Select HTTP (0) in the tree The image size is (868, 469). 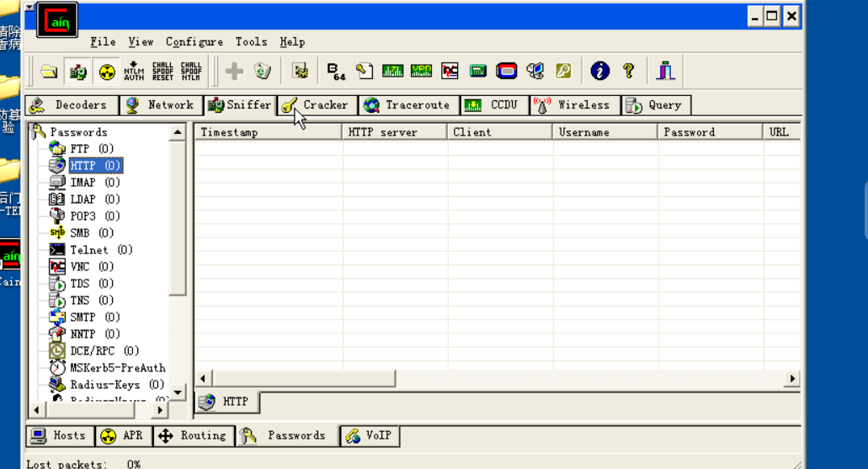(96, 166)
